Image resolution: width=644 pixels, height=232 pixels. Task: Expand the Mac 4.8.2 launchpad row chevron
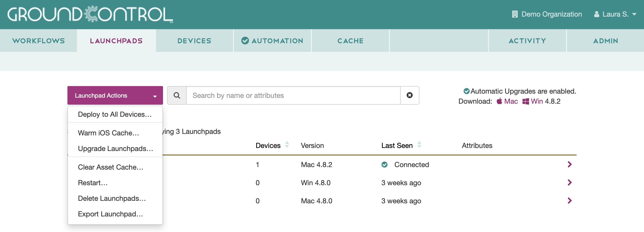570,165
